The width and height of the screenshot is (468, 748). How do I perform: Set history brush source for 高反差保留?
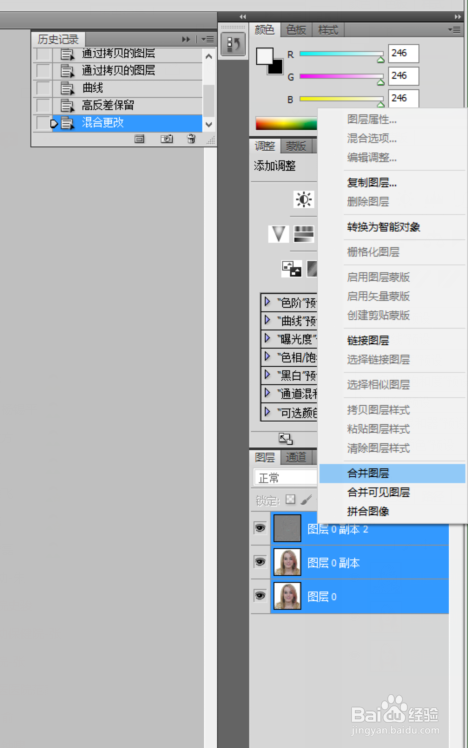tap(43, 105)
